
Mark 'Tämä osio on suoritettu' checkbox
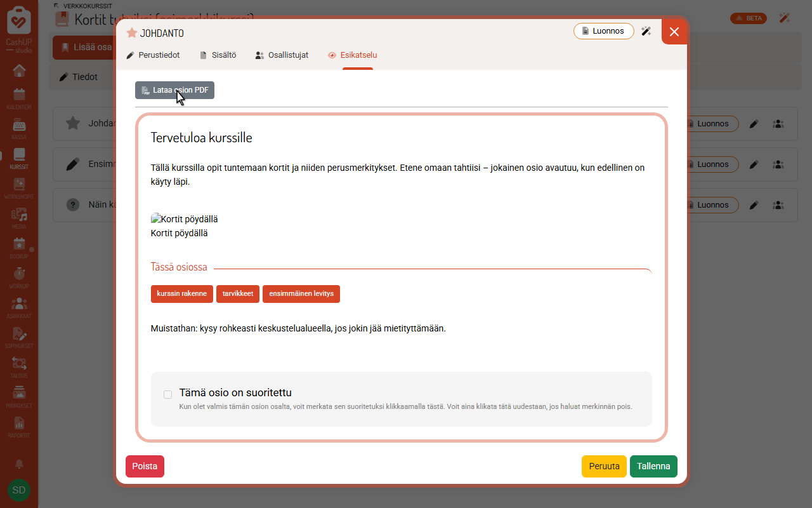point(168,394)
